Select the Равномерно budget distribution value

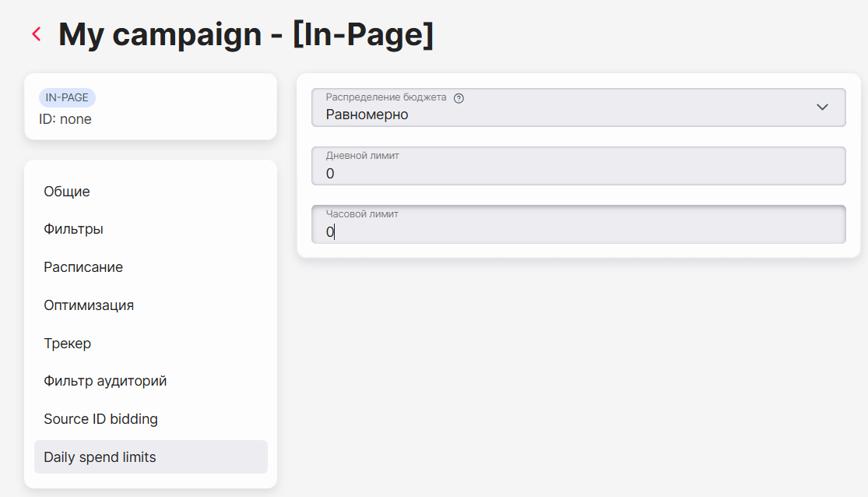coord(367,115)
